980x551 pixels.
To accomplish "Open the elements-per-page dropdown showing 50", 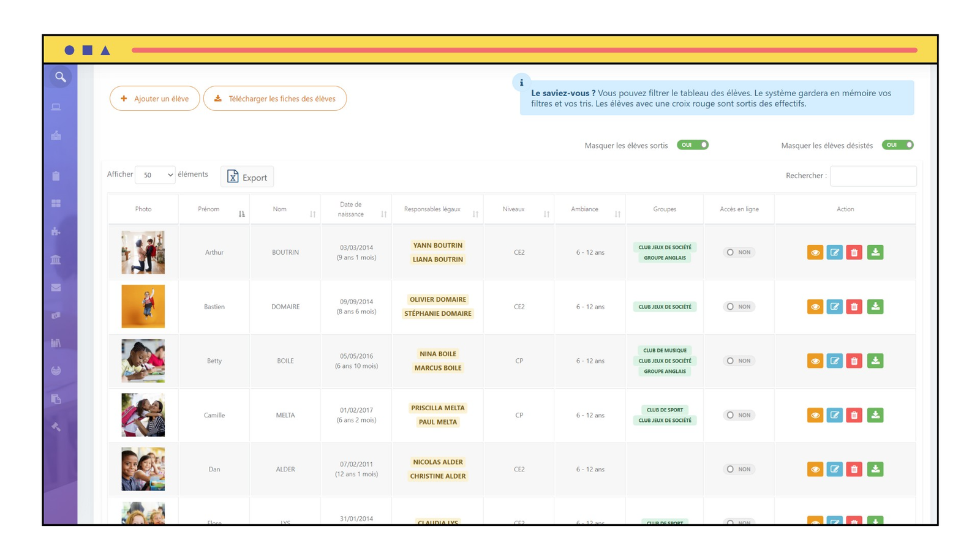I will point(155,174).
